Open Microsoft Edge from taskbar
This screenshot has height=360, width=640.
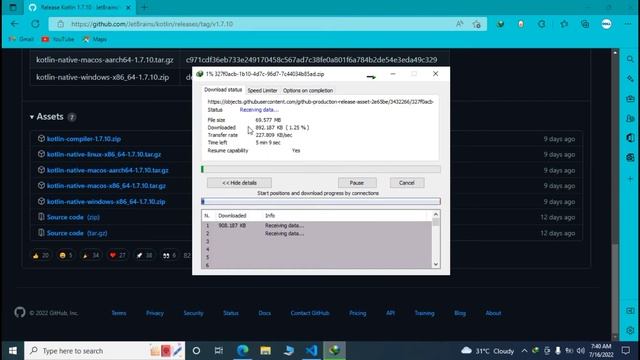tap(242, 351)
